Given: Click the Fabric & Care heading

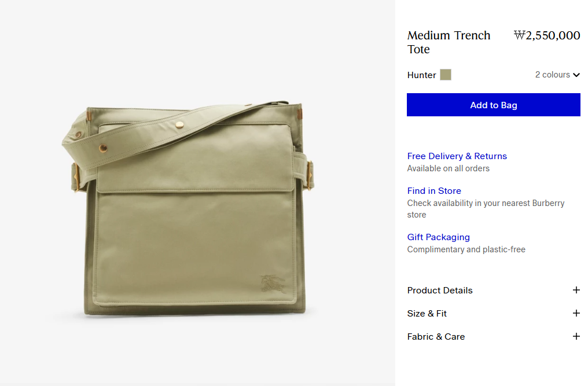Looking at the screenshot, I should pos(436,337).
